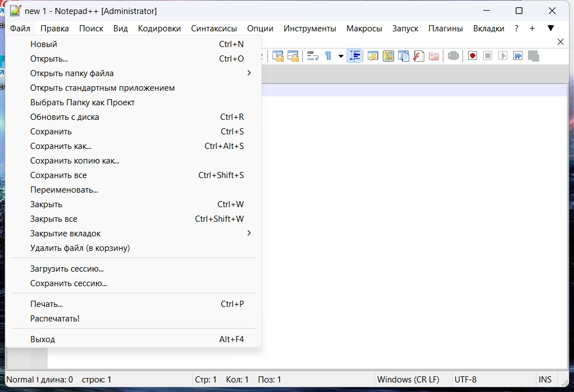Click the macro playback icon
This screenshot has height=392, width=574.
(x=503, y=56)
